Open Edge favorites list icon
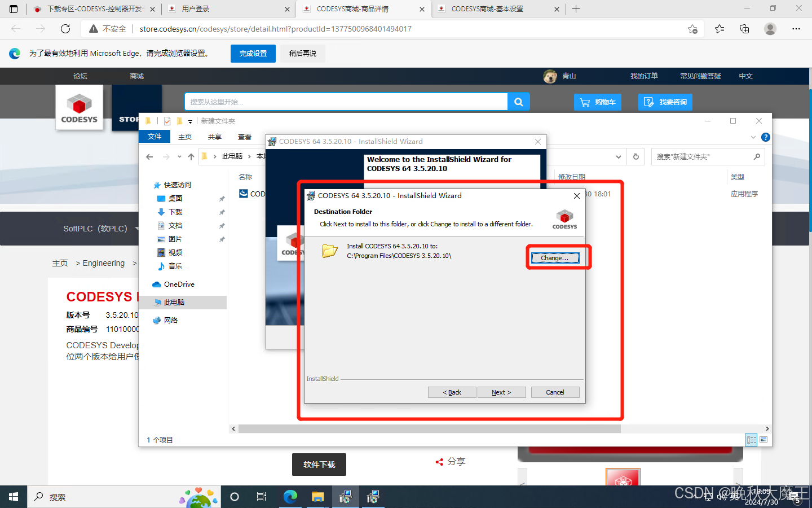Image resolution: width=812 pixels, height=508 pixels. point(720,29)
